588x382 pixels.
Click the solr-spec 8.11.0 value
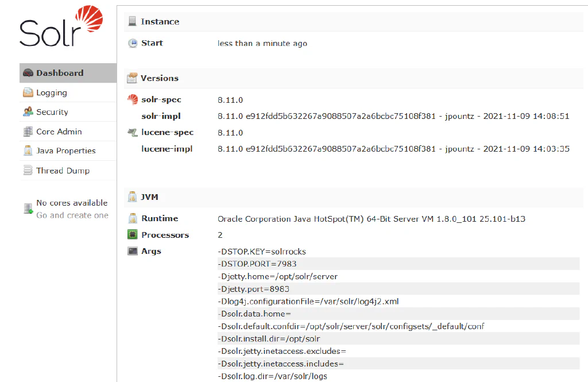(x=230, y=100)
